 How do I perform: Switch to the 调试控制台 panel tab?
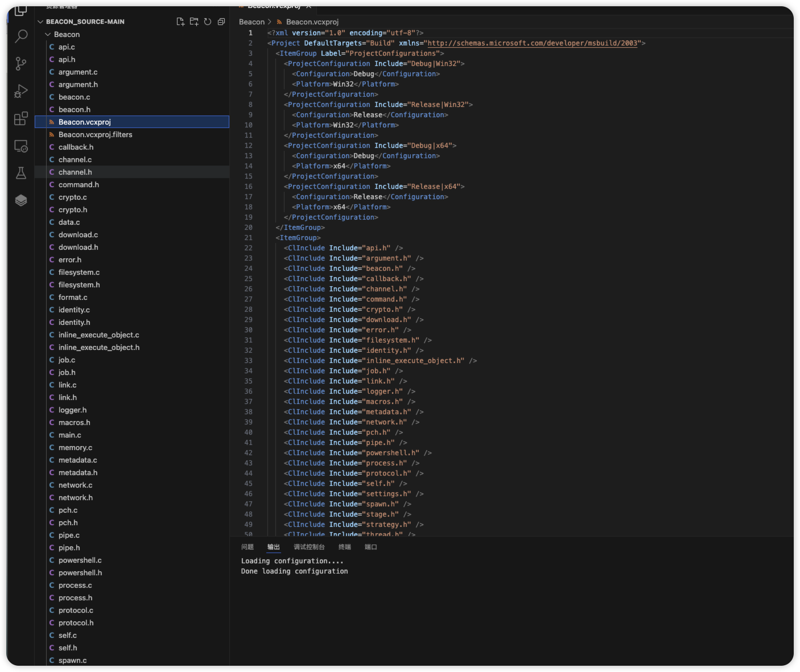pyautogui.click(x=309, y=547)
